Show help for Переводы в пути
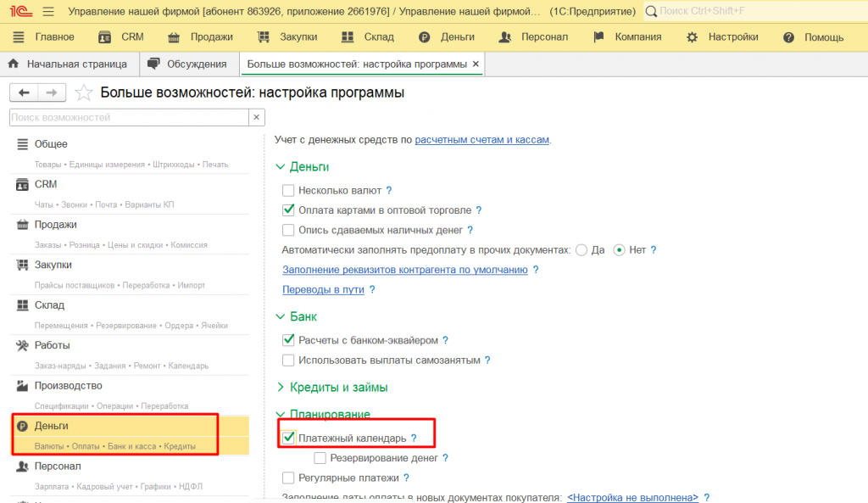Viewport: 868px width, 503px height. pyautogui.click(x=373, y=289)
